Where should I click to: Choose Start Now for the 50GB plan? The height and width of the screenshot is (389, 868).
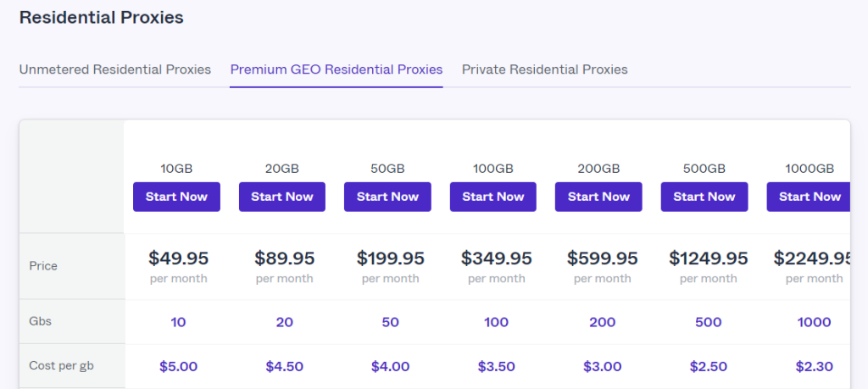coord(387,197)
